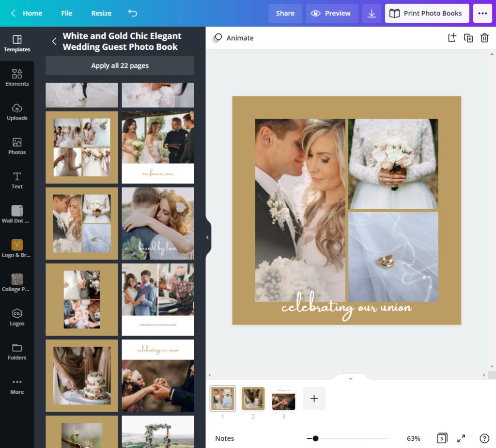Screen dimensions: 496x448
Task: Click the zoom slider handle
Action: (x=315, y=438)
